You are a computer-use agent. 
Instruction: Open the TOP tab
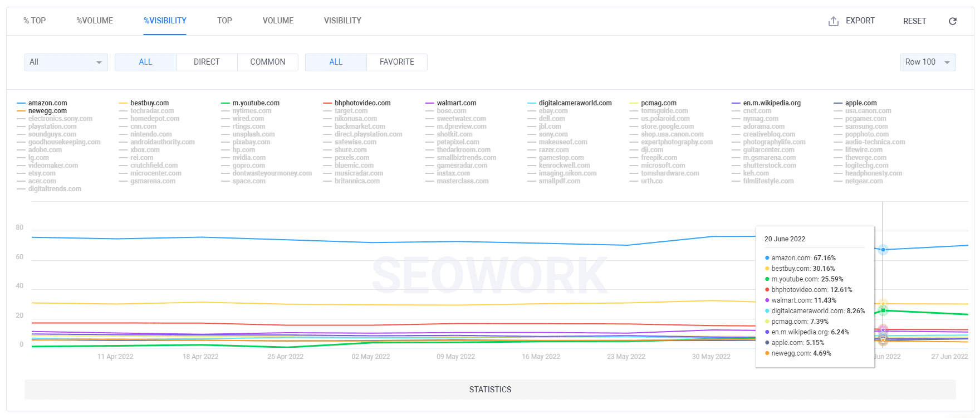[x=224, y=21]
